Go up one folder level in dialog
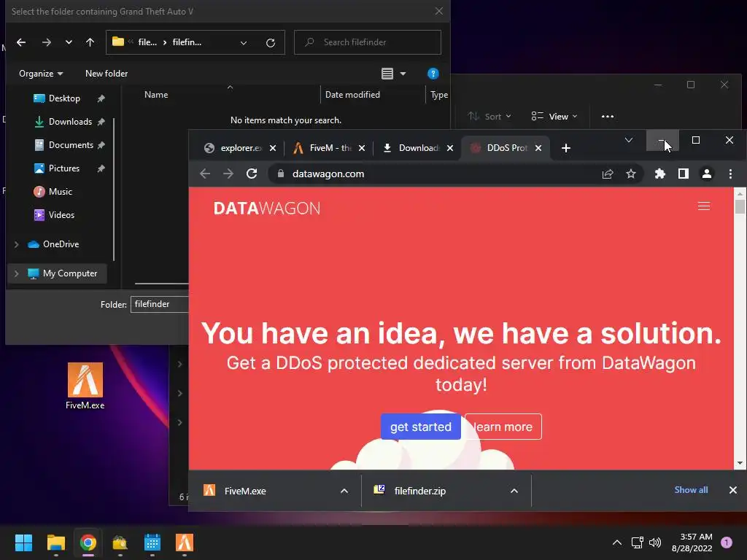The width and height of the screenshot is (747, 560). (x=90, y=42)
